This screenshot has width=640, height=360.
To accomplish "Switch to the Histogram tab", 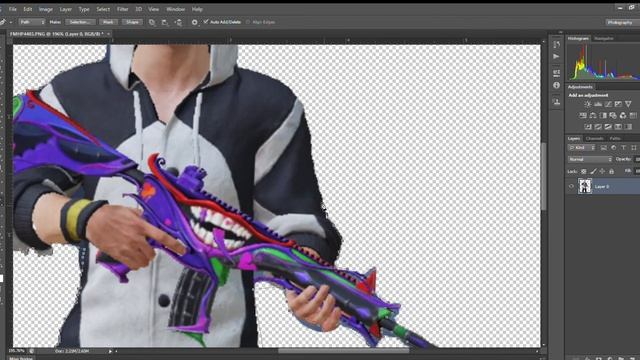I will [578, 38].
